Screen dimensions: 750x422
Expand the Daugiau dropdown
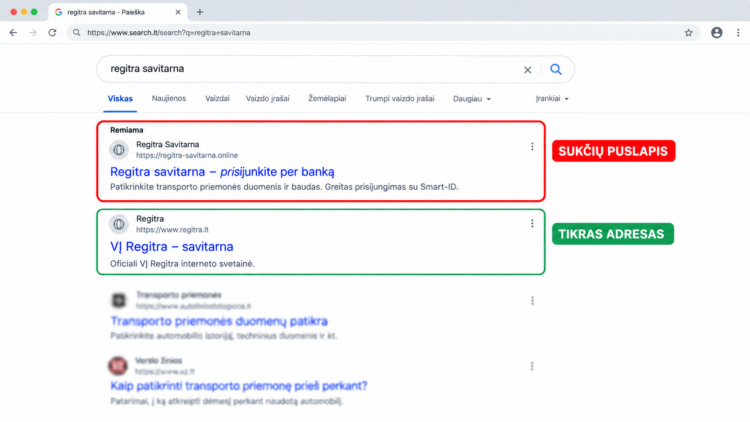[472, 99]
